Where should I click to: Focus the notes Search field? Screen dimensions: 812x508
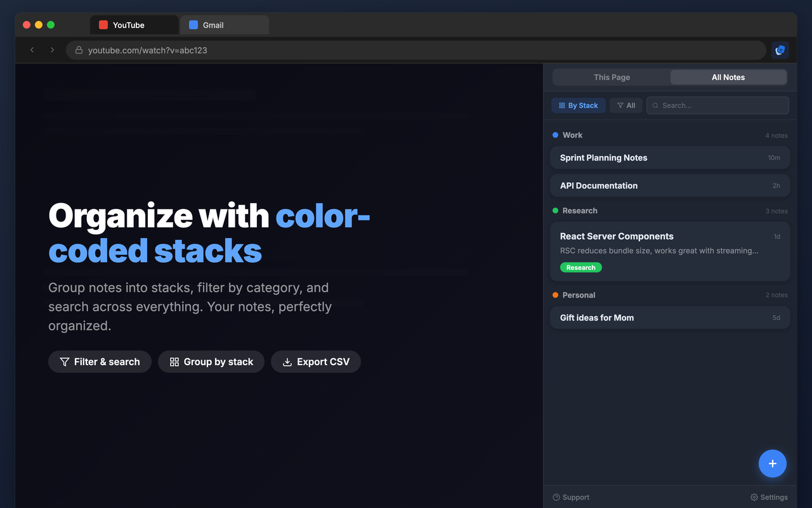coord(717,105)
